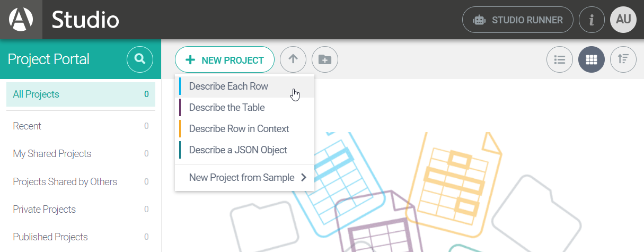Open the Studio Runner robot button
This screenshot has height=252, width=644.
(x=518, y=20)
